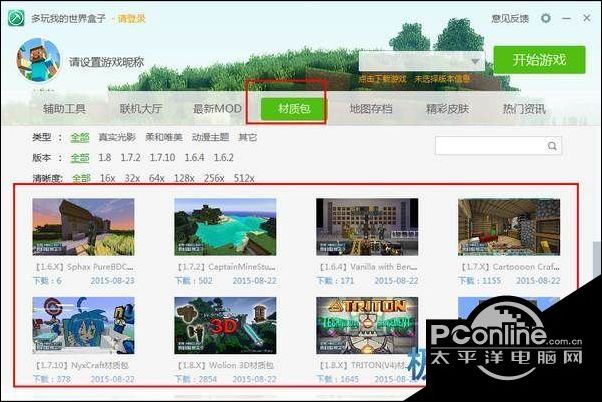Viewport: 602px width, 402px height.
Task: Click the green 开始游戏 button
Action: 538,60
